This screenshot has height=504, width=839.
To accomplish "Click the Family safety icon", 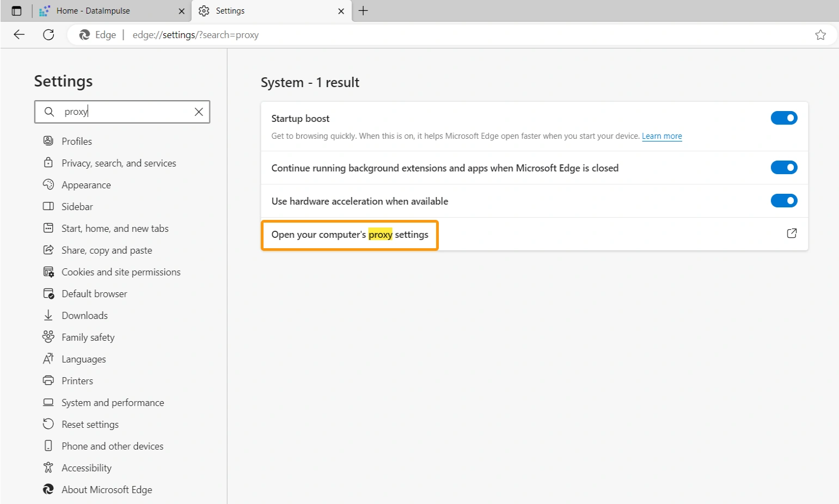I will 48,337.
